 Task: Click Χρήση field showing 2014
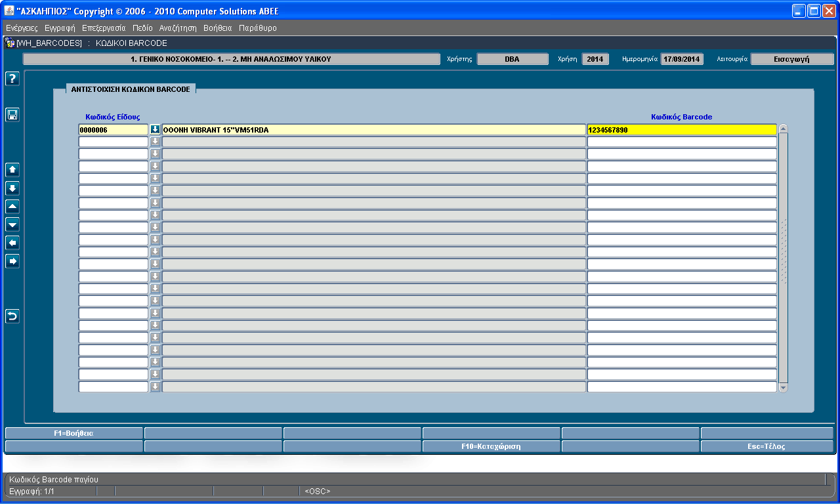click(595, 59)
